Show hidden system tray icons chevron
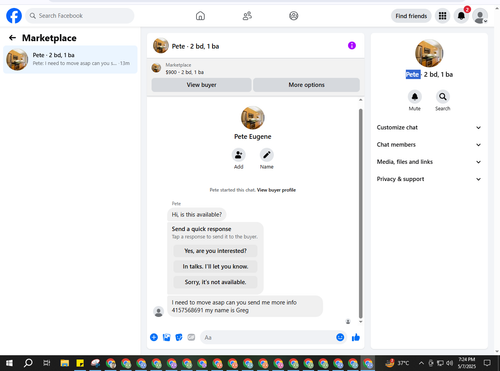 coord(421,363)
